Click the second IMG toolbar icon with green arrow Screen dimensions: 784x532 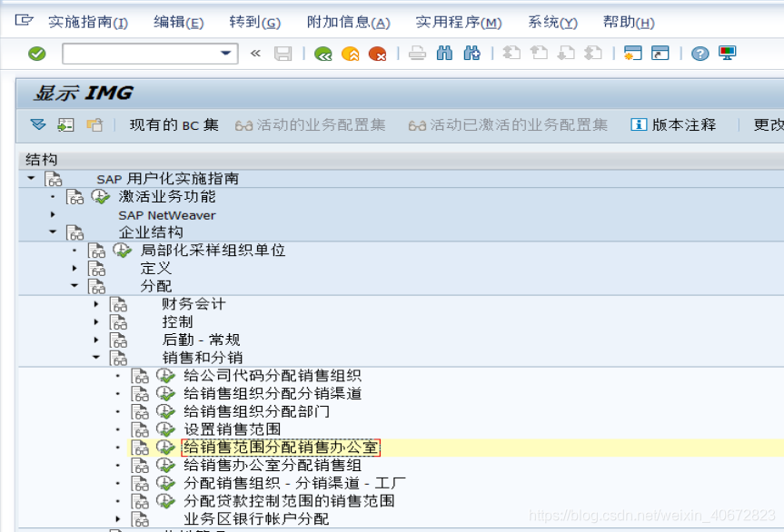(65, 124)
